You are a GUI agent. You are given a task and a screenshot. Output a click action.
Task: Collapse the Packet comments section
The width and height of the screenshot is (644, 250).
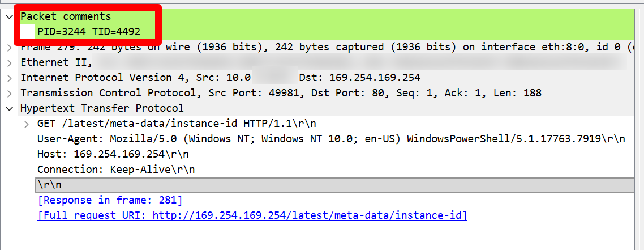[10, 16]
